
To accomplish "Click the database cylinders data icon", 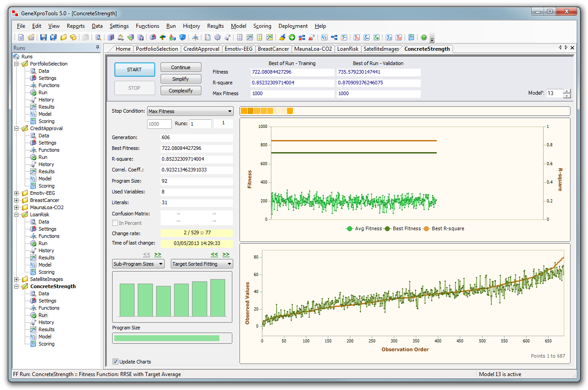I will click(111, 38).
